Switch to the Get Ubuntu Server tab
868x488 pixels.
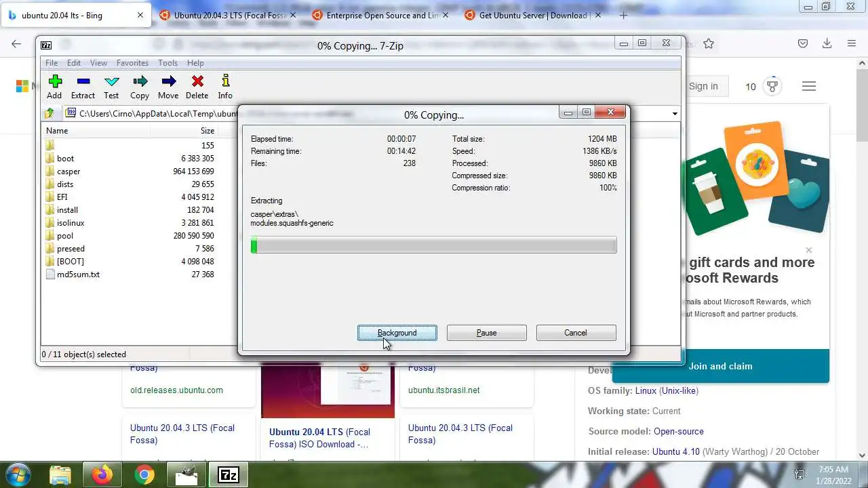click(534, 15)
